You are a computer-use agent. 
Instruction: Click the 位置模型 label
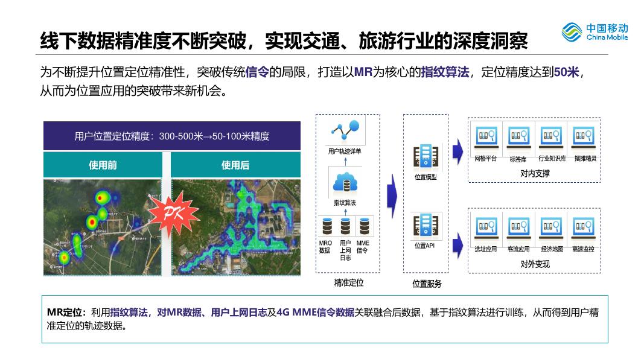tap(426, 177)
